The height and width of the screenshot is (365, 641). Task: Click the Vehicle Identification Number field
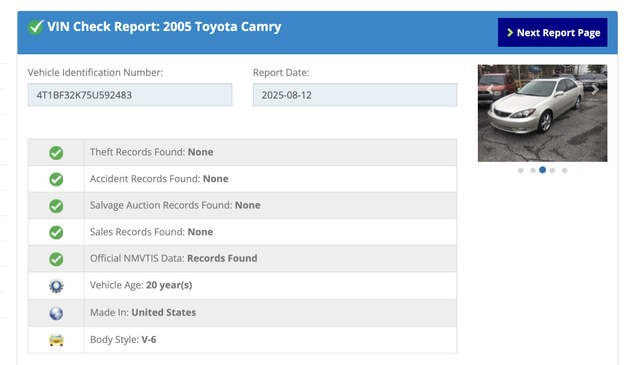(x=130, y=95)
